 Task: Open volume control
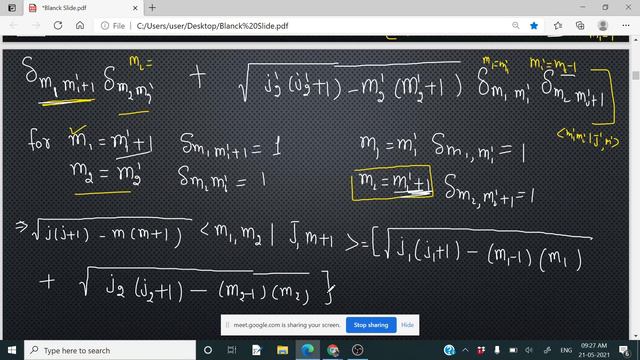click(529, 350)
